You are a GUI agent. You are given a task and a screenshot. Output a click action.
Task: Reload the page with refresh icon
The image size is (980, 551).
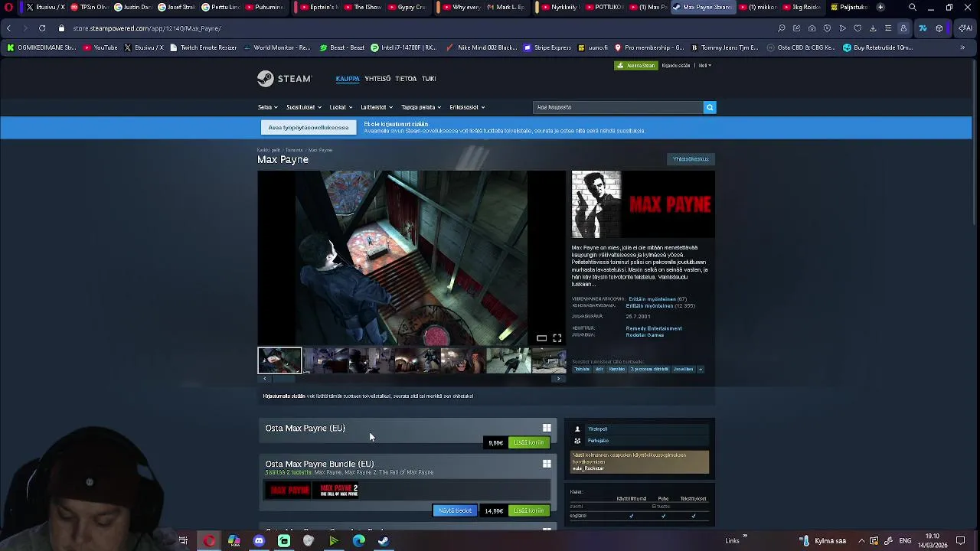[42, 28]
